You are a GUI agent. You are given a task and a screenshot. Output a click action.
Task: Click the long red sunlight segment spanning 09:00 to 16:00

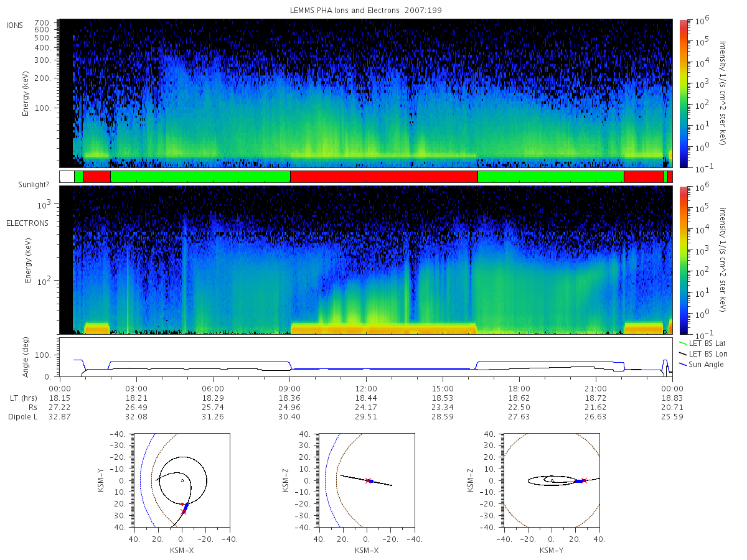click(384, 177)
